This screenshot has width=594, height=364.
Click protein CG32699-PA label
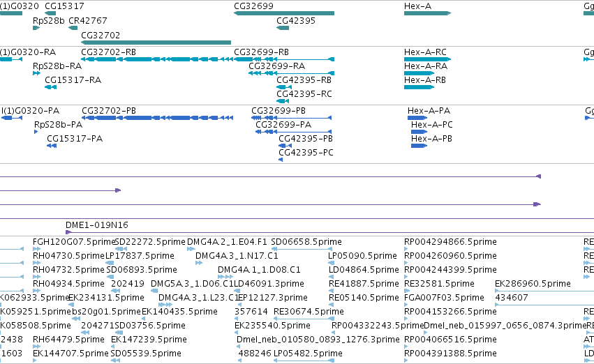[x=283, y=125]
